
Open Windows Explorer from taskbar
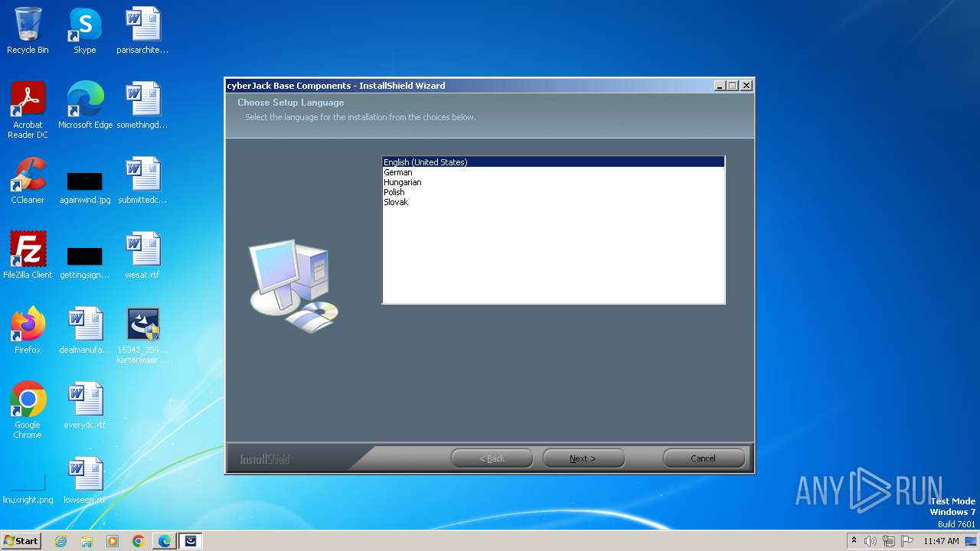click(x=87, y=541)
